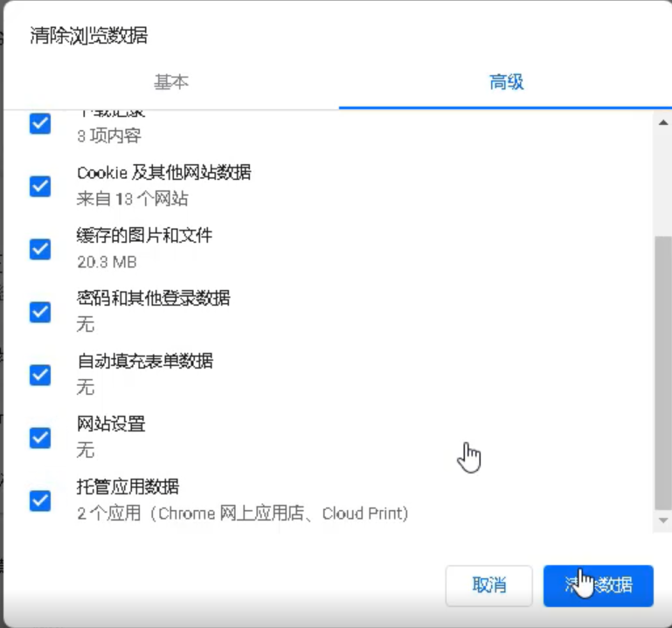Uncheck the 自动填充表单数据 checkbox

40,375
